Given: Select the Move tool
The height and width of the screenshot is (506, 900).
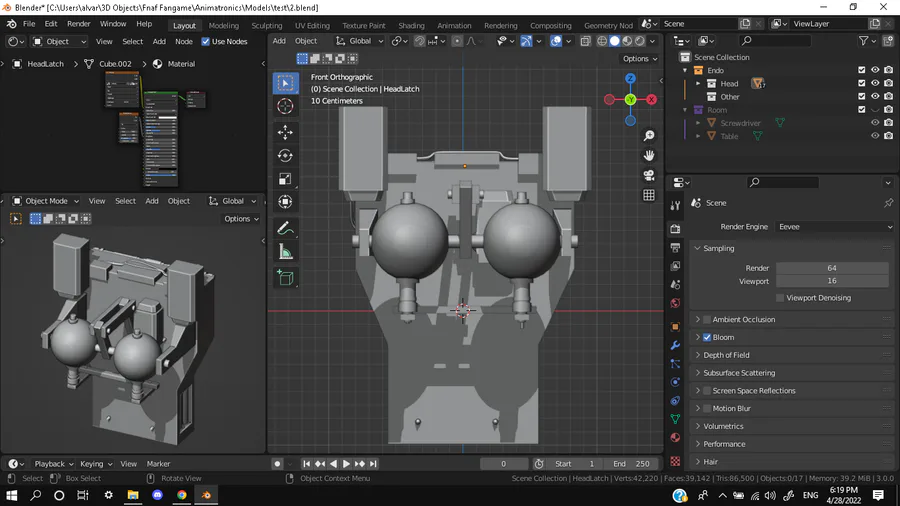Looking at the screenshot, I should (286, 132).
